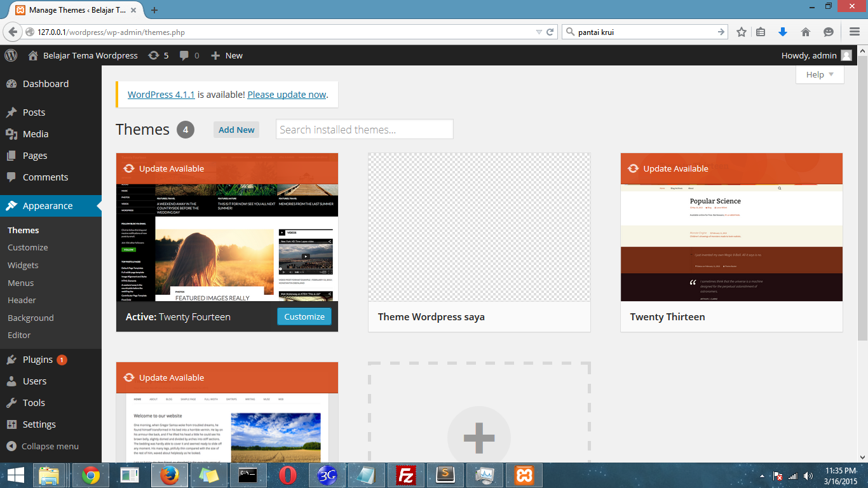Click the Users person icon
Image resolution: width=868 pixels, height=488 pixels.
tap(11, 381)
